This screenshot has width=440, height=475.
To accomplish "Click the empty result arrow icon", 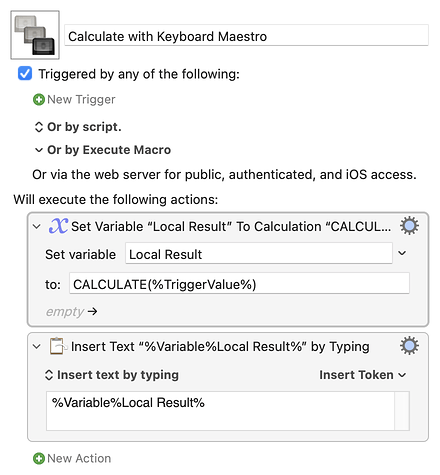I will (x=93, y=311).
